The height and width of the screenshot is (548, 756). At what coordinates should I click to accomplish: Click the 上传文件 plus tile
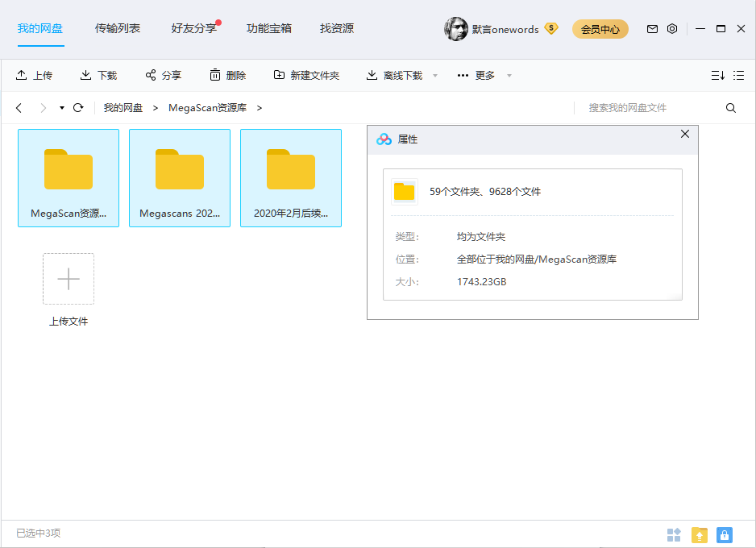coord(69,279)
